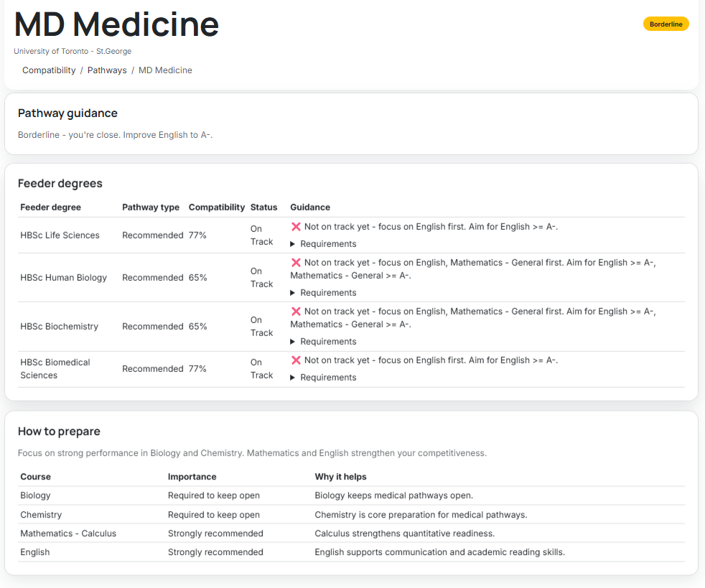The image size is (705, 588).
Task: Click the 'Status' column header
Action: 264,207
